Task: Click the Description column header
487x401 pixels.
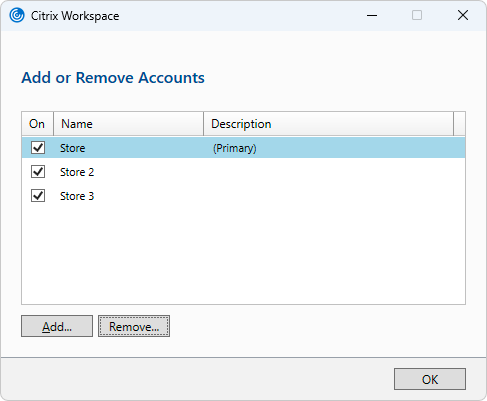Action: pos(328,124)
